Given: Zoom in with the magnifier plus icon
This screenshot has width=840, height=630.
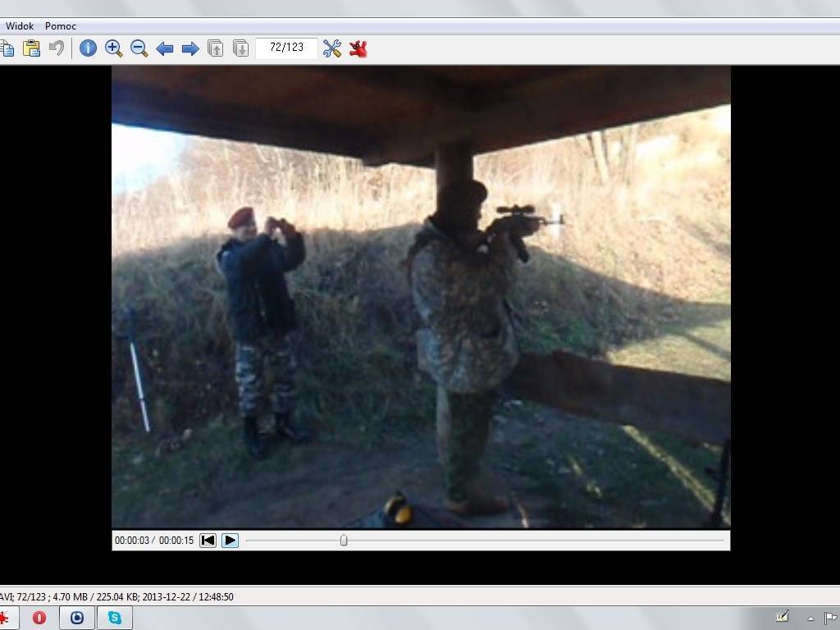Looking at the screenshot, I should [113, 48].
